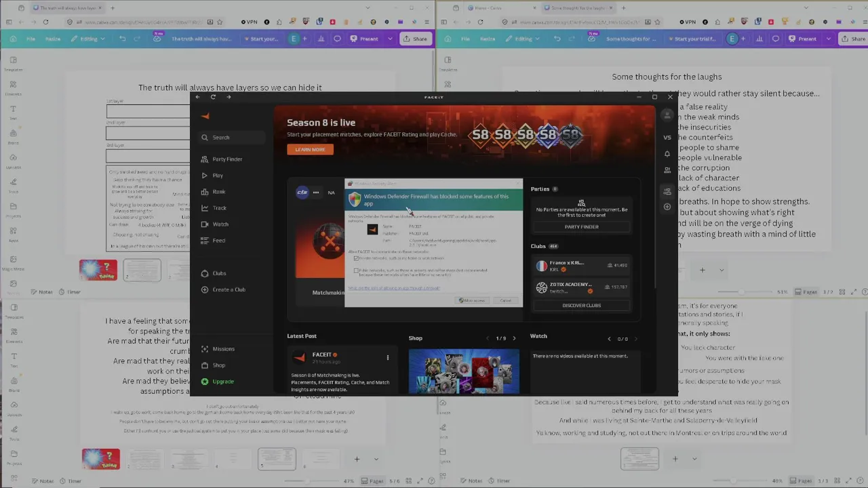Image resolution: width=868 pixels, height=488 pixels.
Task: Open the Latest Post options menu
Action: [388, 357]
